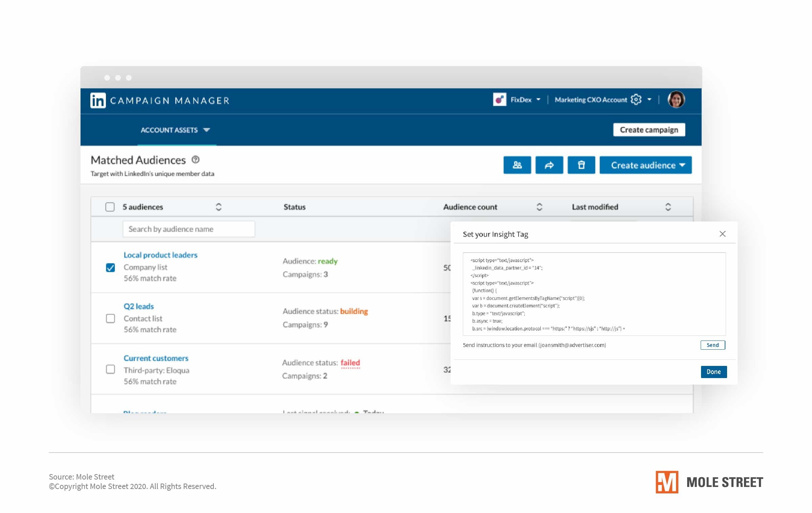
Task: Click the Done button in the dialog
Action: coord(714,372)
